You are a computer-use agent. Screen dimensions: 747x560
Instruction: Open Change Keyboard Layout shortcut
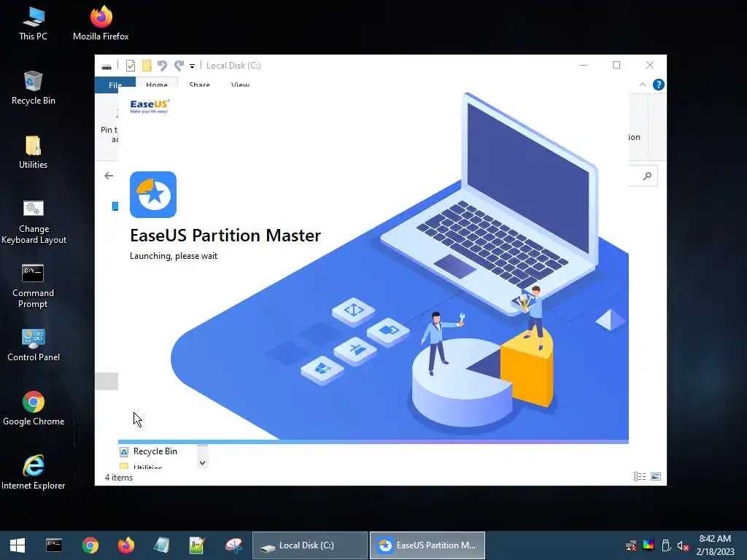tap(34, 222)
